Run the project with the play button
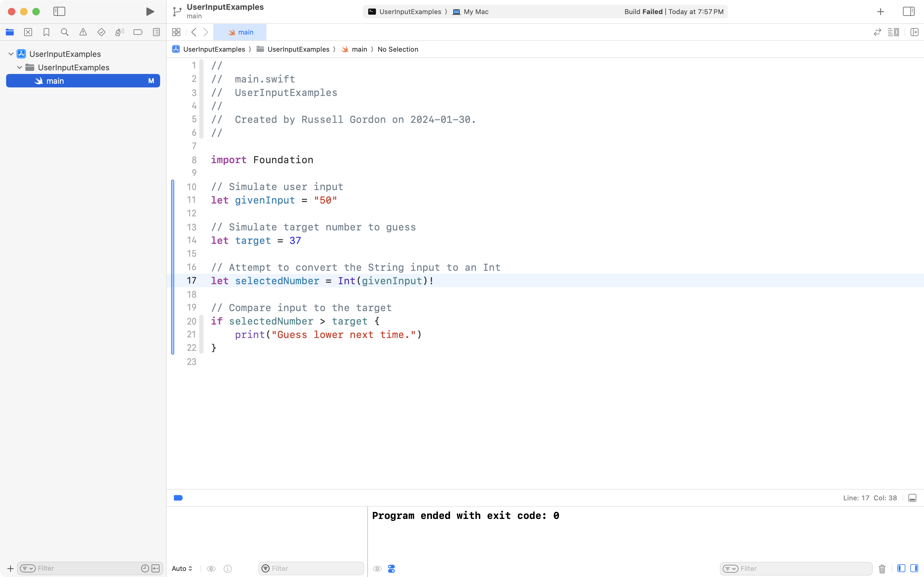Screen dimensions: 924x577 tap(150, 11)
